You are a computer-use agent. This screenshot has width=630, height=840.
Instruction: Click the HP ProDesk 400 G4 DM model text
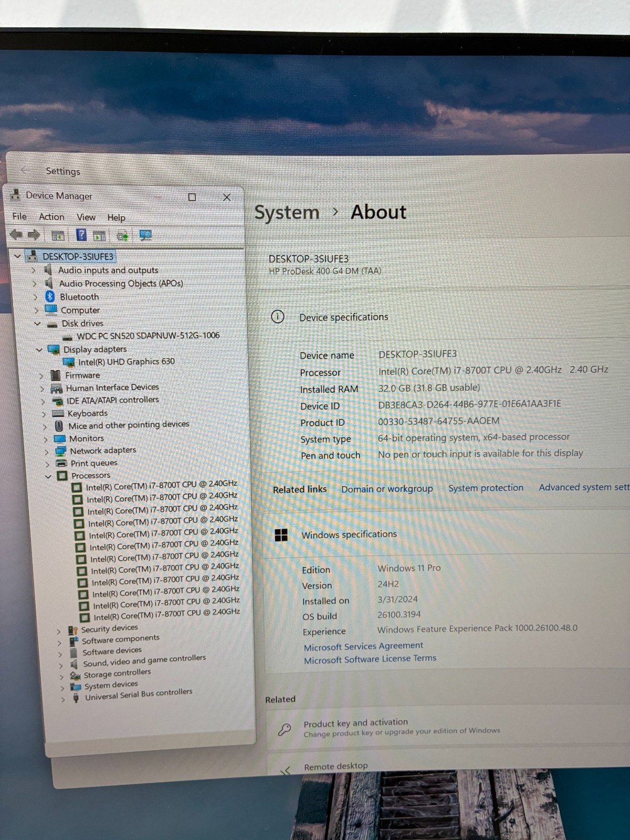pos(325,271)
